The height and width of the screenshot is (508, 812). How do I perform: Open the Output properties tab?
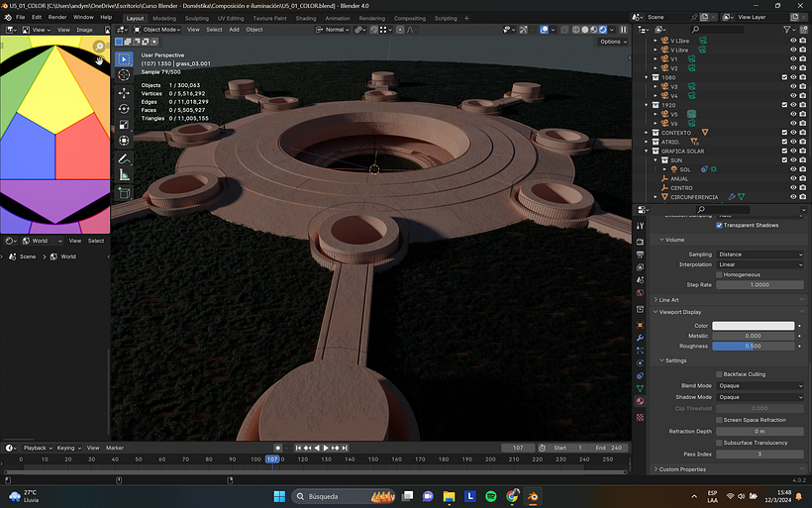pos(640,254)
